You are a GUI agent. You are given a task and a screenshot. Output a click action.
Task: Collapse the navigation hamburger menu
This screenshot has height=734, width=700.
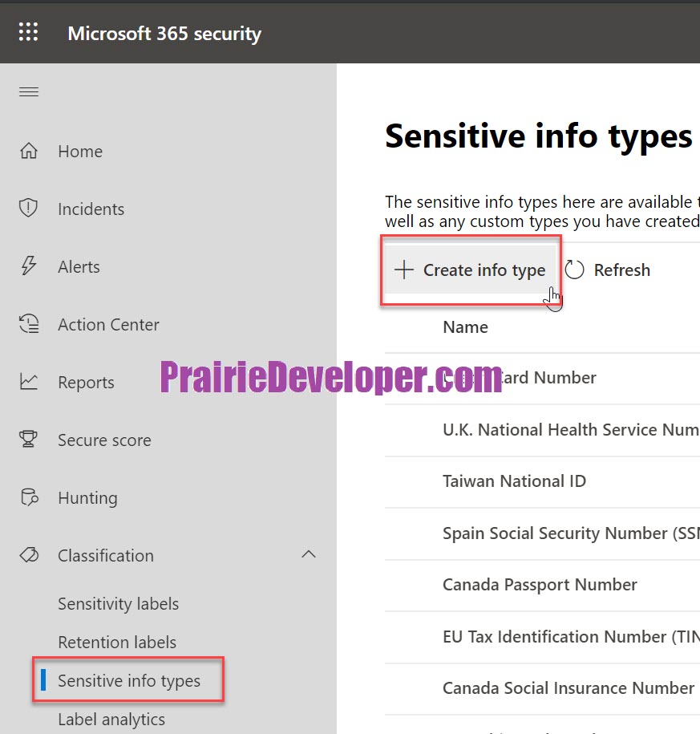(x=29, y=91)
